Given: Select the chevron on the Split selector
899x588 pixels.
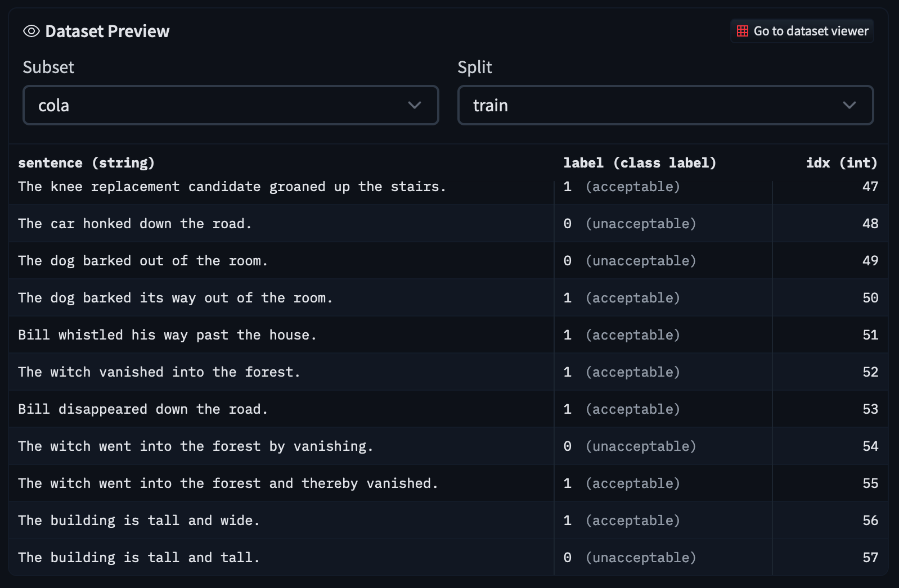Looking at the screenshot, I should [849, 105].
